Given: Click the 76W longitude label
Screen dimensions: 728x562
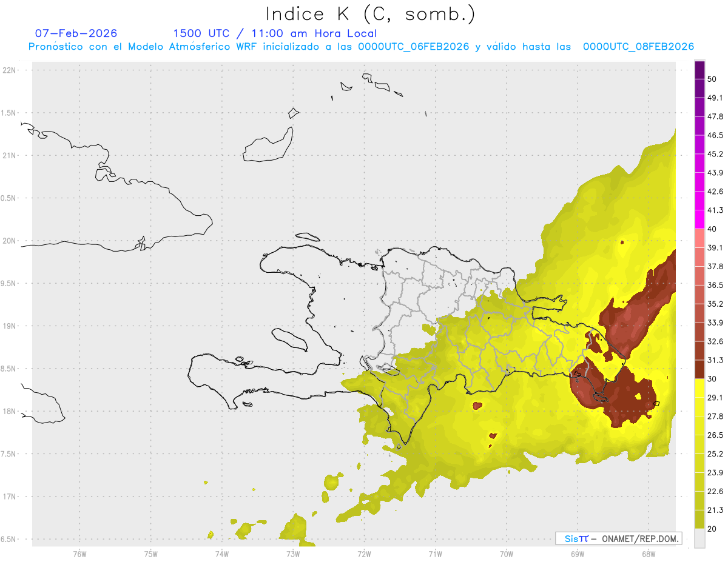Looking at the screenshot, I should point(79,554).
